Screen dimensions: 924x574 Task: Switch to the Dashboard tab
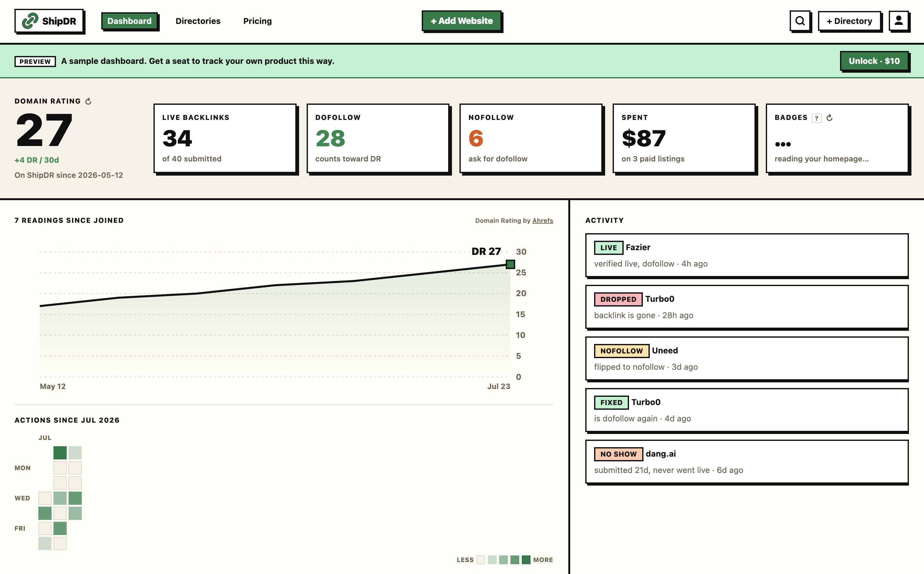click(x=129, y=21)
